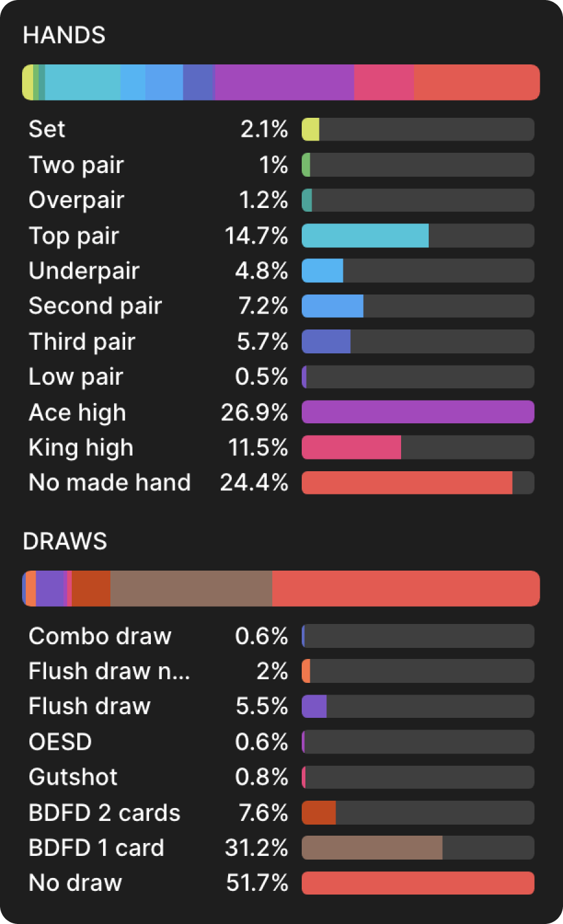Click the brown BDFD segment in DRAWS bar
This screenshot has width=563, height=924.
coord(191,589)
